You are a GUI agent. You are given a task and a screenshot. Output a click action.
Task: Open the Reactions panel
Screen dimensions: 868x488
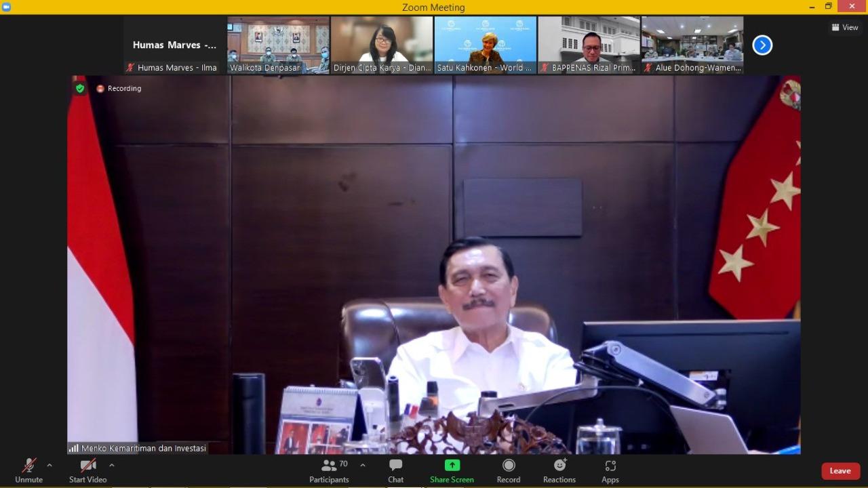point(559,470)
